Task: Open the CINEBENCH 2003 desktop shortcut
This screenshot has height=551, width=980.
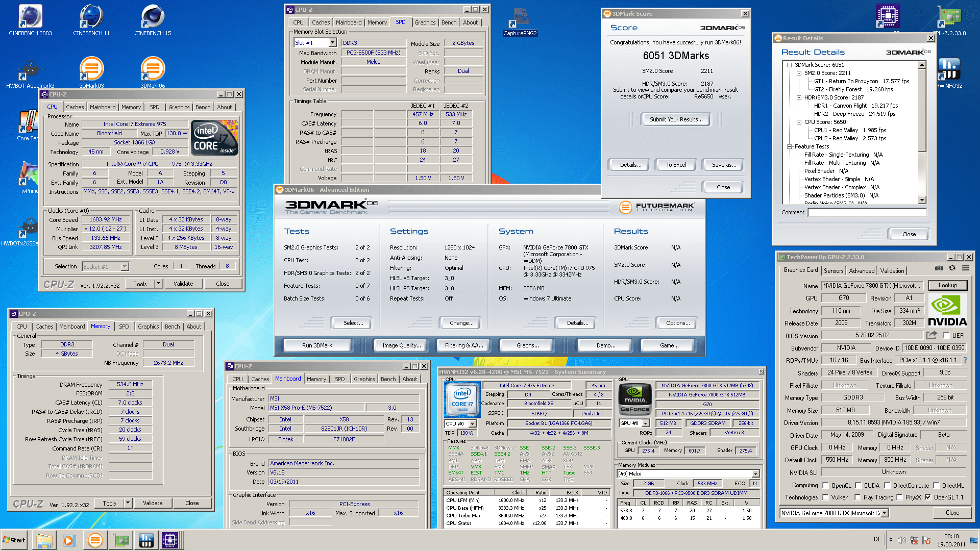Action: 30,20
